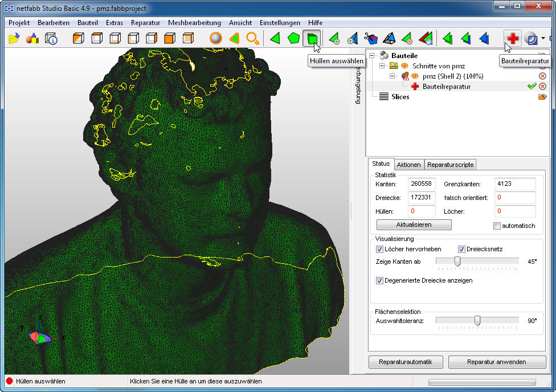Enable the automatisch checkbox

coord(497,226)
